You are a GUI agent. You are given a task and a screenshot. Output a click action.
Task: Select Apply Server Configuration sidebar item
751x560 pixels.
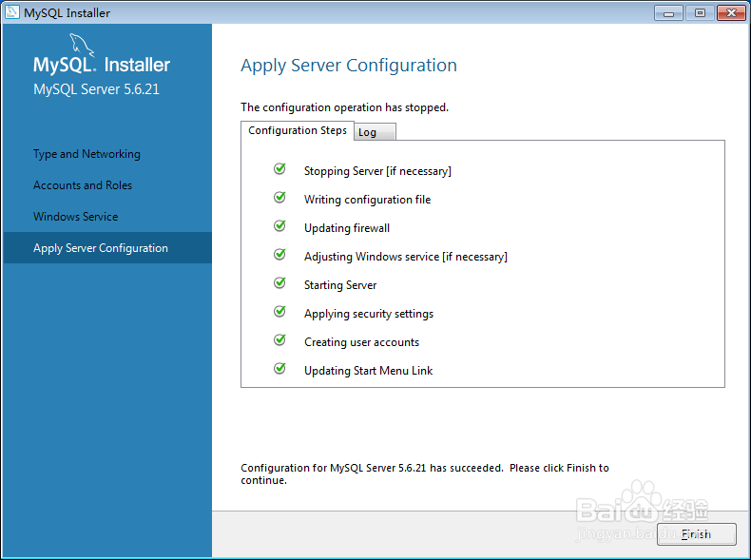coord(107,247)
